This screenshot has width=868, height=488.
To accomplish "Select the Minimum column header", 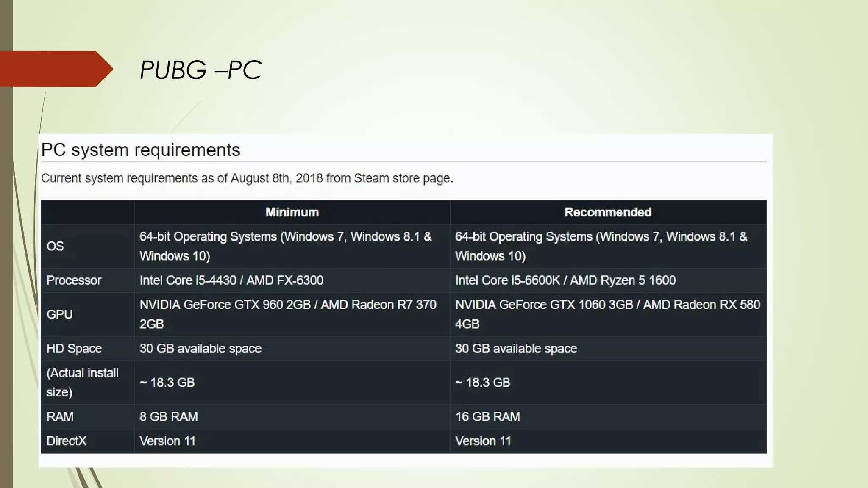I will click(x=292, y=212).
